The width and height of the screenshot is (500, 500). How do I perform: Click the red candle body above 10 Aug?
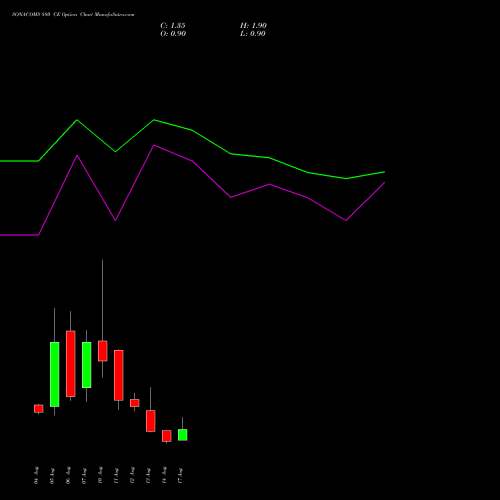click(x=103, y=351)
